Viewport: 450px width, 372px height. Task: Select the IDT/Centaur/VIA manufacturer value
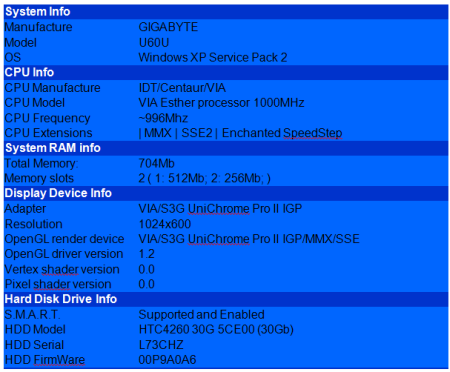pos(182,88)
